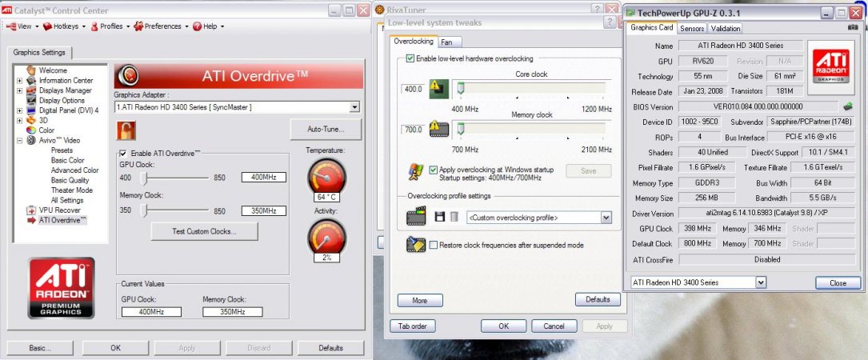The image size is (868, 360).
Task: Click the Digital Panel (DVI) 4 monitor icon
Action: [31, 110]
